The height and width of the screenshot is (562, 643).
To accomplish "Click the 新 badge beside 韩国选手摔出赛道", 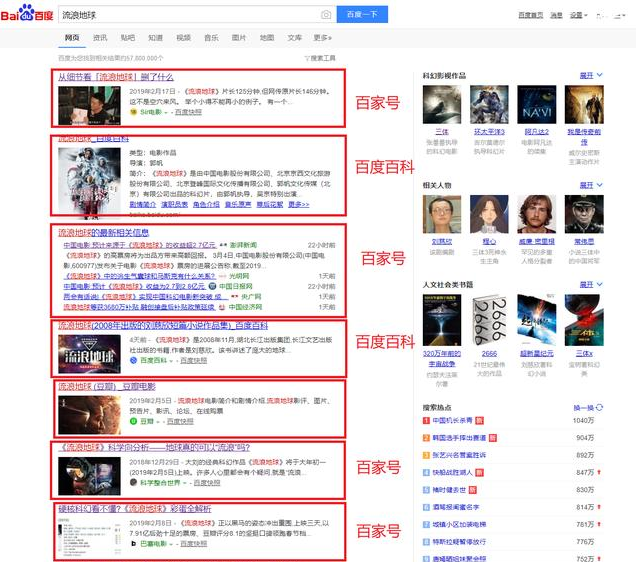I will click(x=493, y=438).
